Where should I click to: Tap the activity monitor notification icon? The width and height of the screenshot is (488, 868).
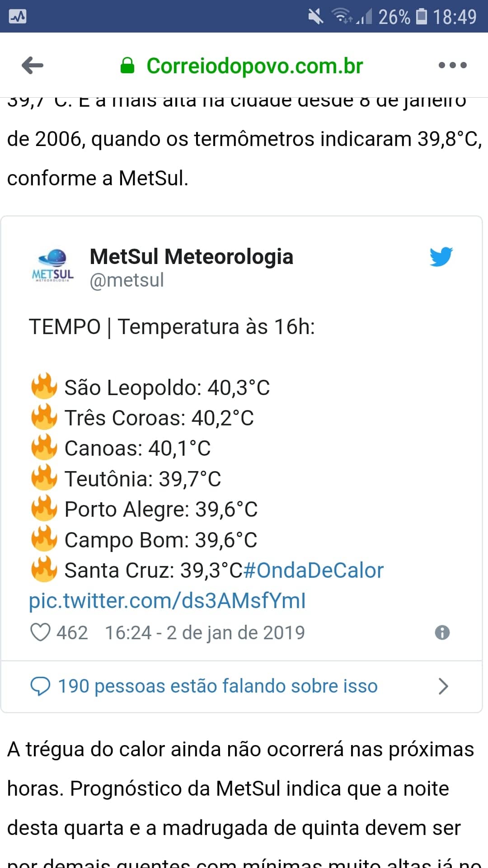click(18, 17)
